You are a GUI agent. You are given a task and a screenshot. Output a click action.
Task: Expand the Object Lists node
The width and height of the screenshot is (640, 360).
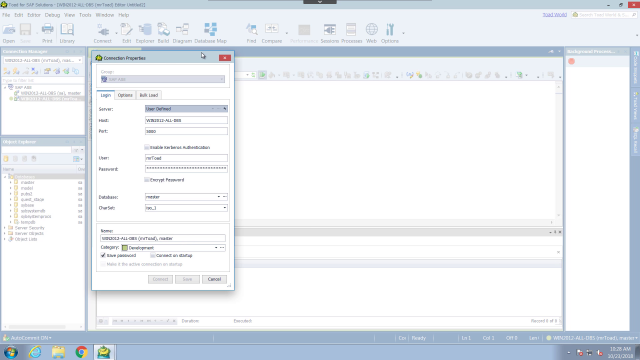click(5, 239)
